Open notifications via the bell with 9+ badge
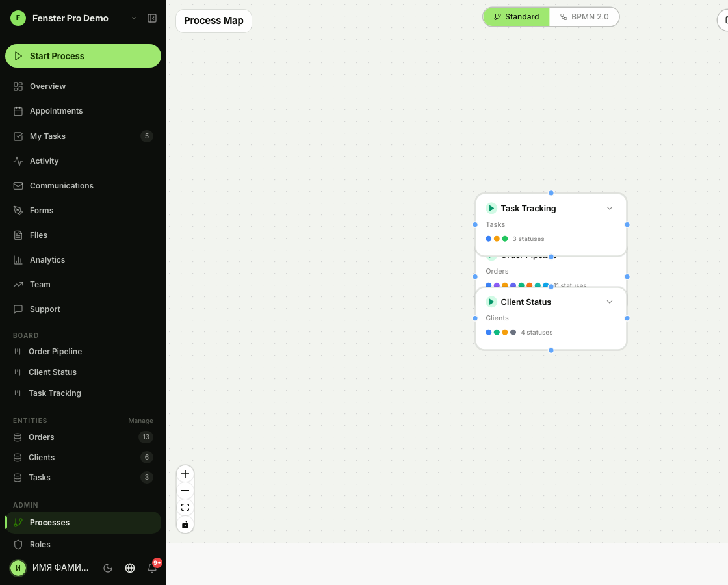The height and width of the screenshot is (585, 728). click(x=152, y=567)
